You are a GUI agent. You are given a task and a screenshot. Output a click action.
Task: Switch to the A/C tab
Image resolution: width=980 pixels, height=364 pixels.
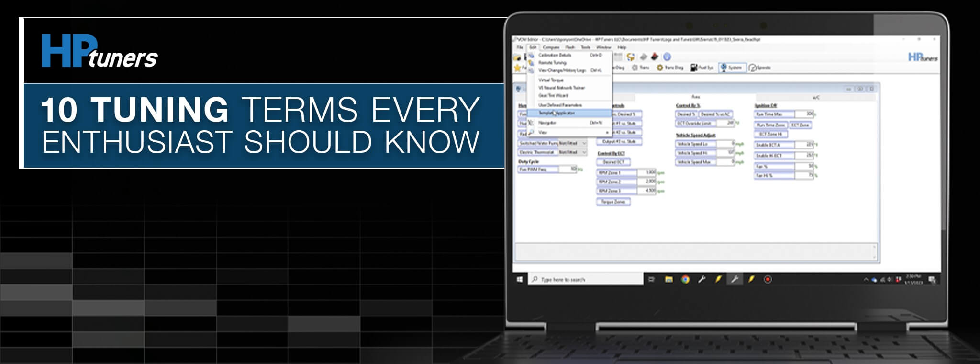816,97
